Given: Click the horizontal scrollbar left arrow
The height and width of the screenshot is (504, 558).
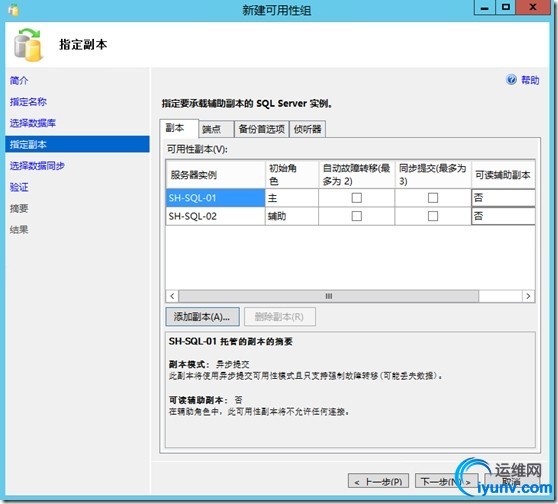Looking at the screenshot, I should 172,296.
